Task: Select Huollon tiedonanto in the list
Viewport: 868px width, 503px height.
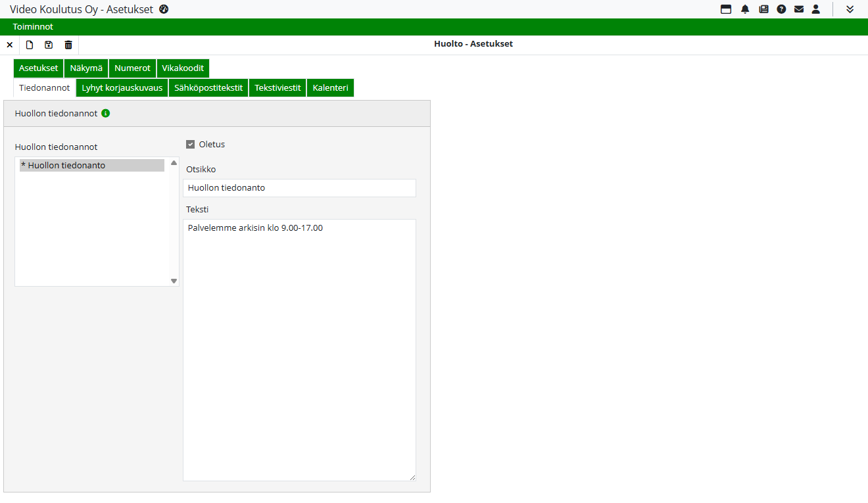Action: point(92,166)
